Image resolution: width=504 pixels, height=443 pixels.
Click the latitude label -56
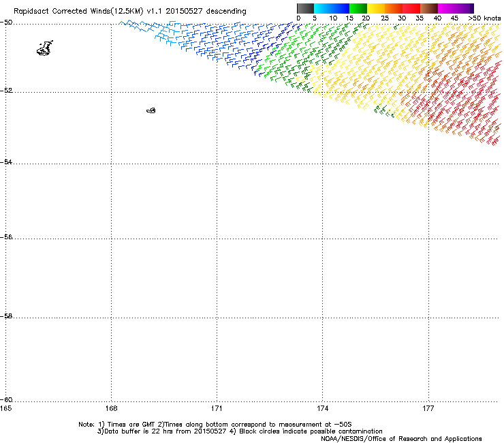6,237
